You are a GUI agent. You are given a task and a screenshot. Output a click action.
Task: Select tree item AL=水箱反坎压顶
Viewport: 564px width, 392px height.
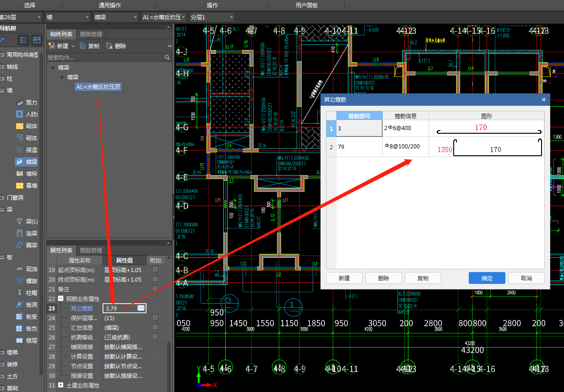click(x=98, y=87)
